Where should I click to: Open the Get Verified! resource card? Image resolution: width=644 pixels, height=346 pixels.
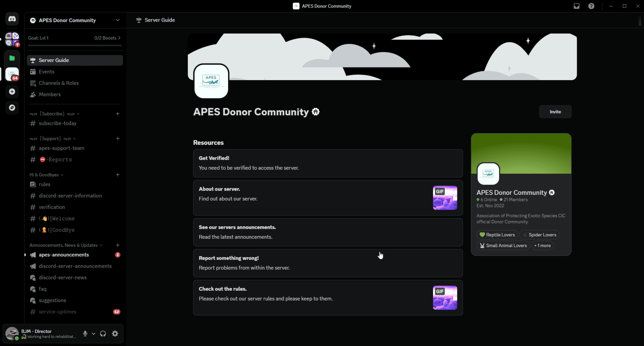328,163
